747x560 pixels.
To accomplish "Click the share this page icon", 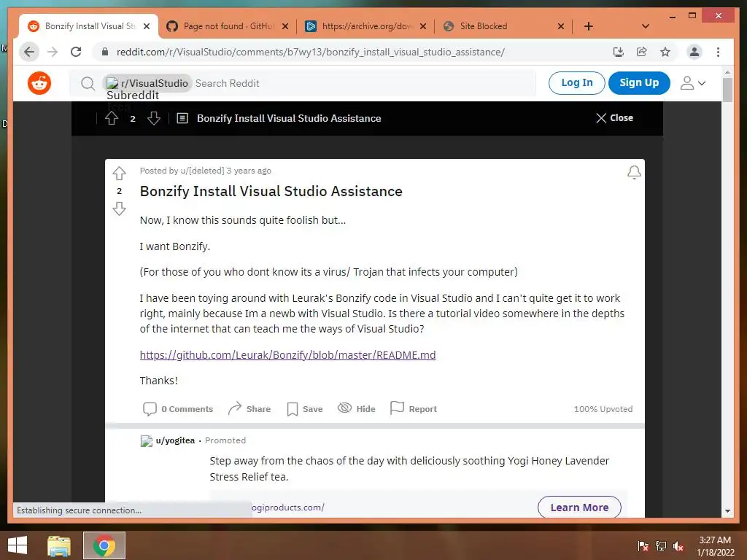I will pyautogui.click(x=642, y=52).
